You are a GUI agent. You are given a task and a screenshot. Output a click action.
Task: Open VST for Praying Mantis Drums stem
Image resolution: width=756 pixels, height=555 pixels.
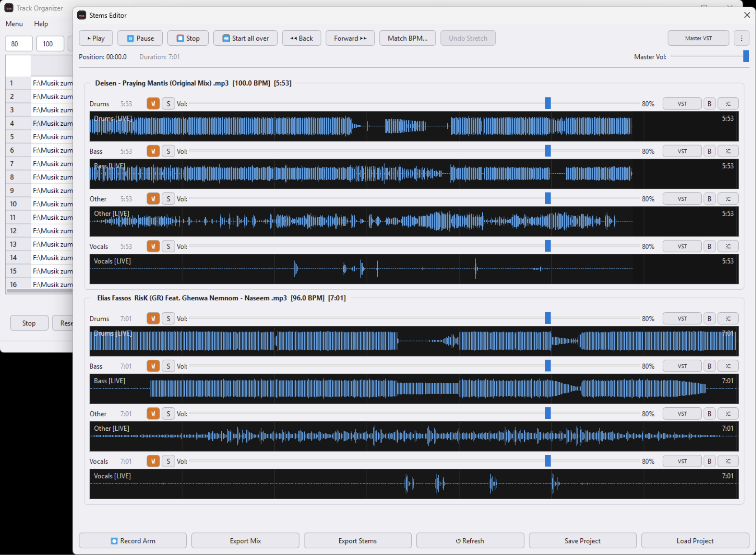(x=682, y=104)
